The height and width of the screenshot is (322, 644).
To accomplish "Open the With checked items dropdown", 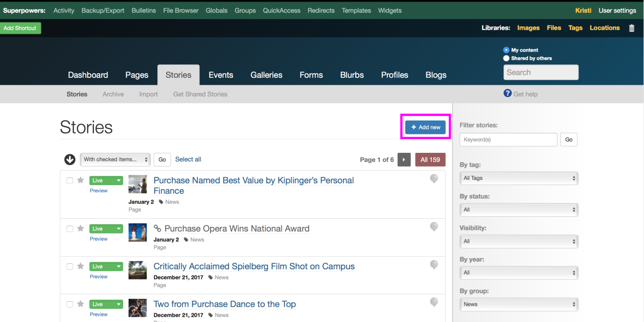I will 115,159.
